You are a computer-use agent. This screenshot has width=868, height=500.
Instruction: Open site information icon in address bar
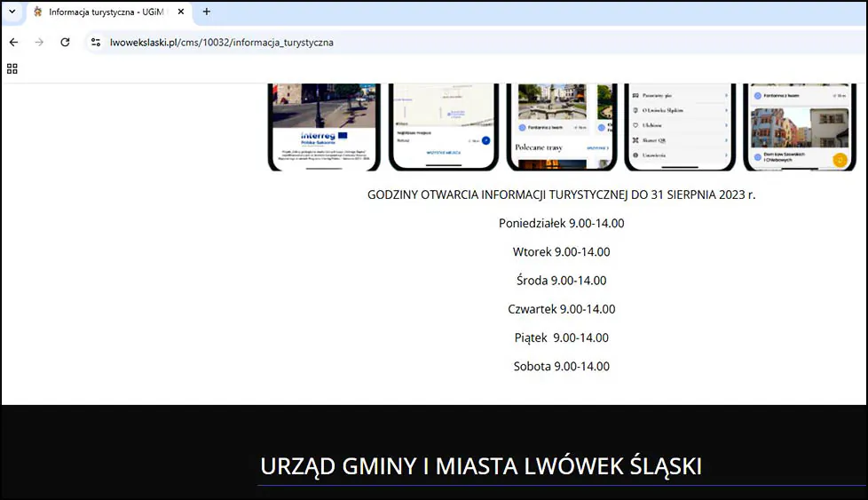tap(96, 42)
